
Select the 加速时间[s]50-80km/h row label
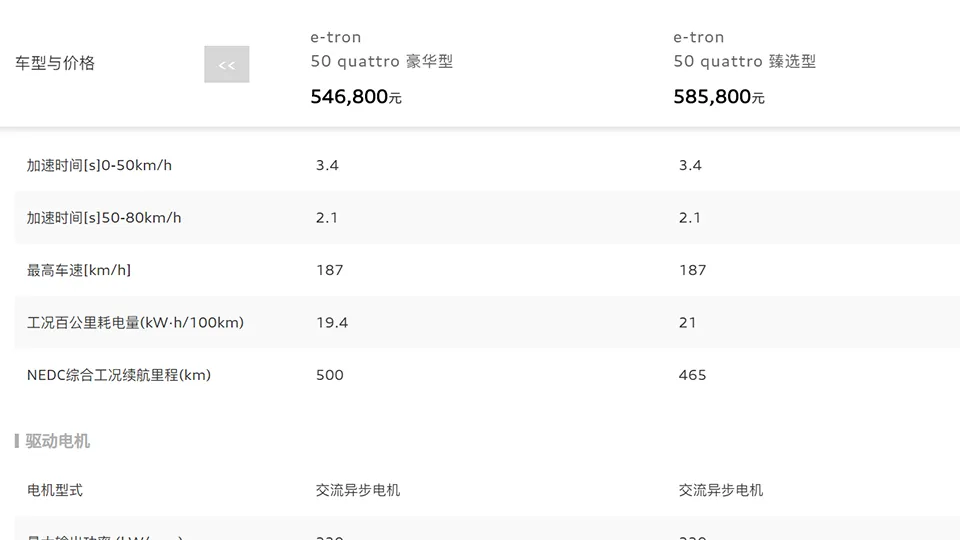coord(104,218)
